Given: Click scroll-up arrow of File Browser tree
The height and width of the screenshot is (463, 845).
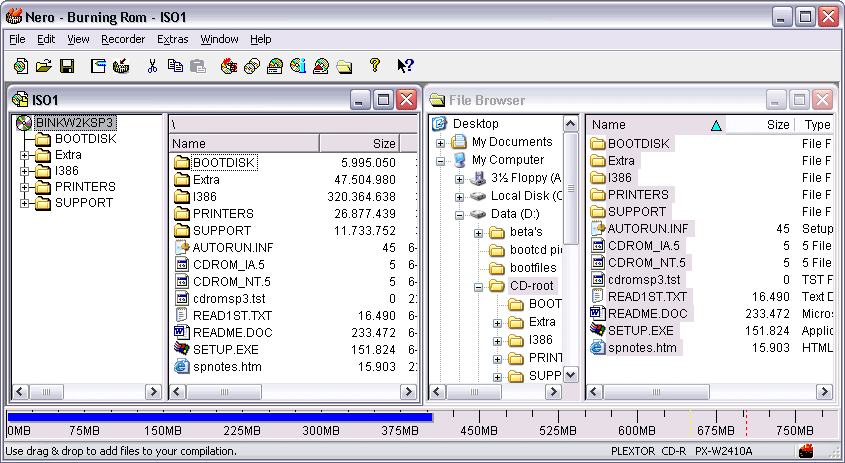Looking at the screenshot, I should [x=571, y=125].
